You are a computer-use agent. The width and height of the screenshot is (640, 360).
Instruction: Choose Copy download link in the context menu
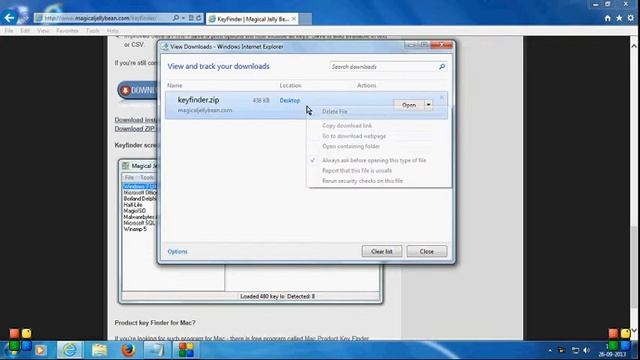pos(347,126)
